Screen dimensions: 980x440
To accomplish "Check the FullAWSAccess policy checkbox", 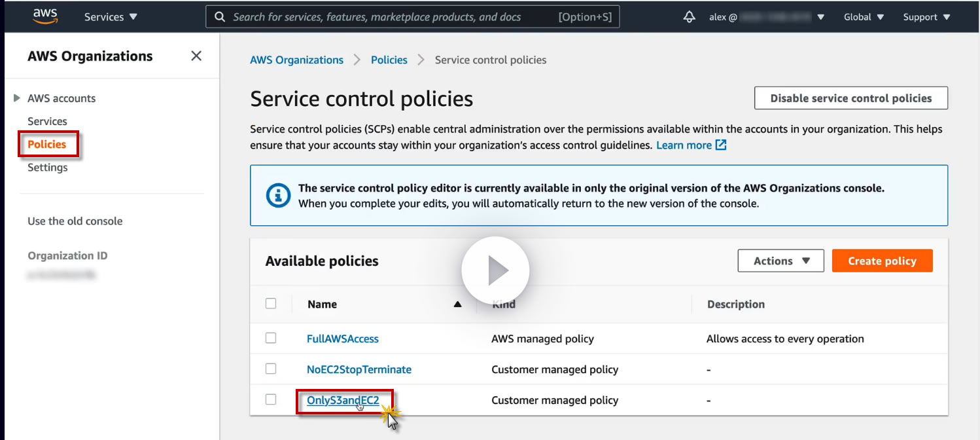I will tap(271, 339).
